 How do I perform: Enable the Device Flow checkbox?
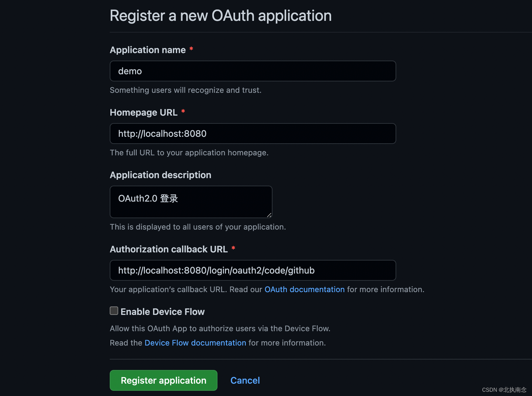coord(114,311)
